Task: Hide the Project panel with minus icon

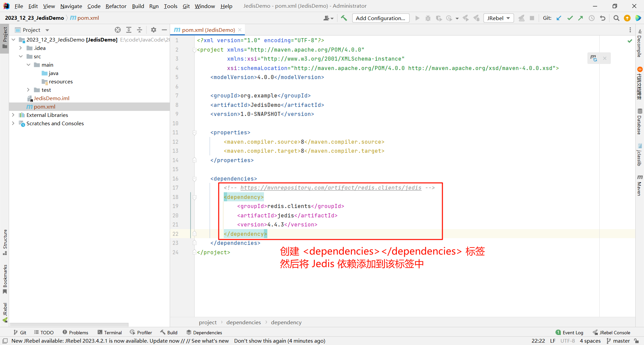Action: tap(164, 30)
